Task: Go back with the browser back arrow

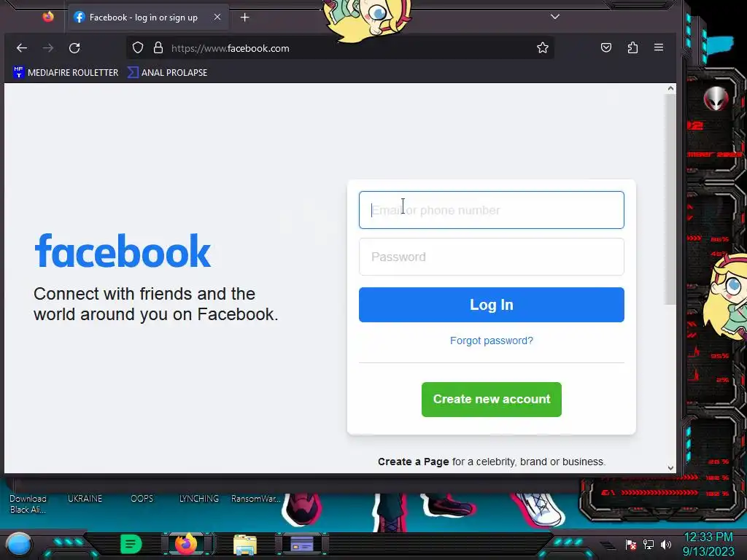Action: [x=21, y=48]
